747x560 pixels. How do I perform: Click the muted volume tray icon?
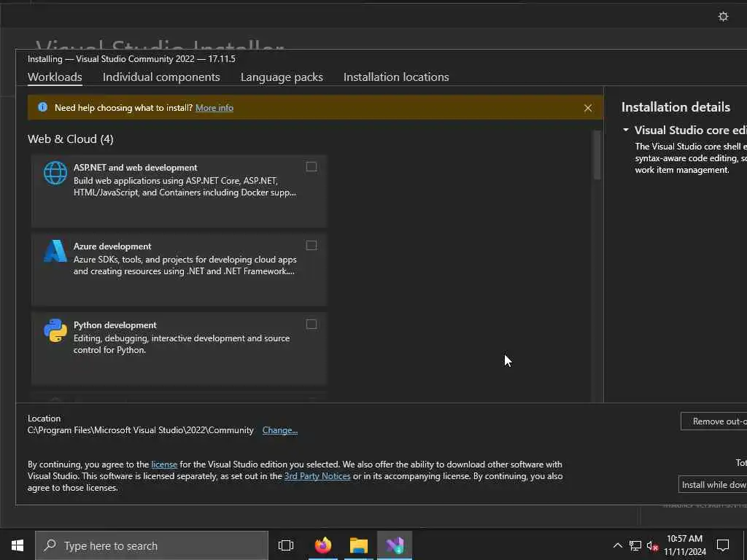coord(652,545)
